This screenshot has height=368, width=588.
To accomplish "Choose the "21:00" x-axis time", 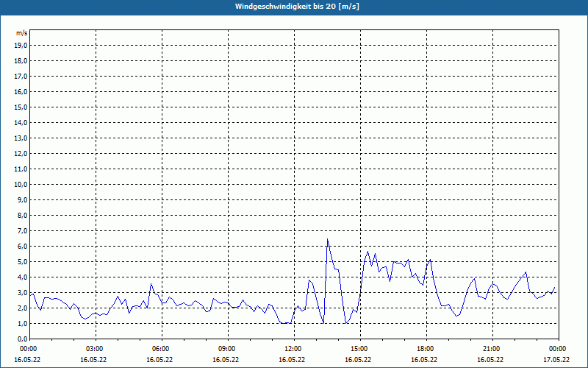I will click(x=492, y=349).
